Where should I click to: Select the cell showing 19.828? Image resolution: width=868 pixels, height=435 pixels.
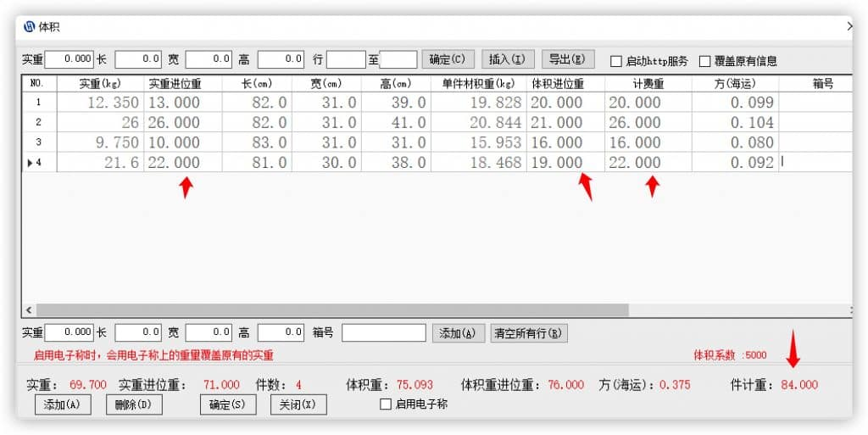479,103
